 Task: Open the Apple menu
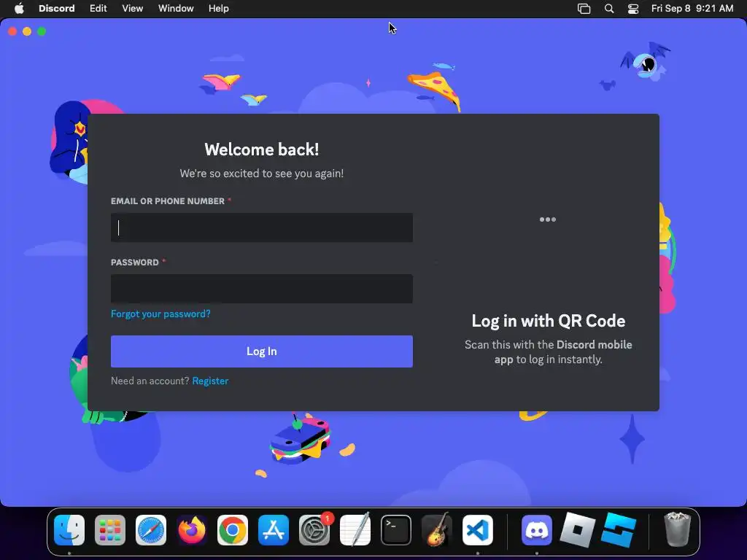[x=19, y=9]
